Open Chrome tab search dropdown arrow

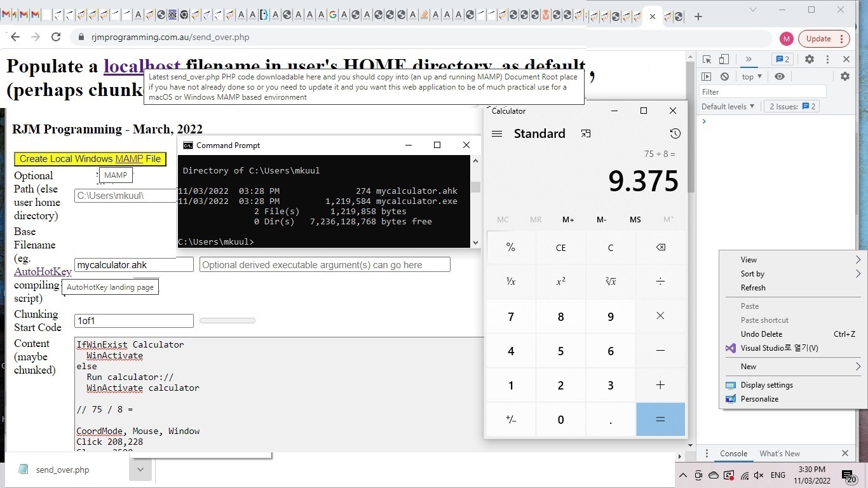[752, 10]
